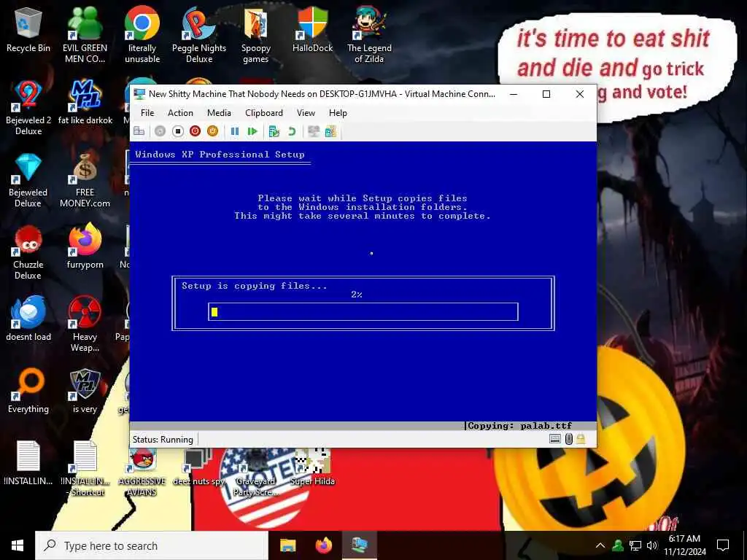
Task: Select the 'deez nuts spy' shortcut
Action: click(198, 467)
